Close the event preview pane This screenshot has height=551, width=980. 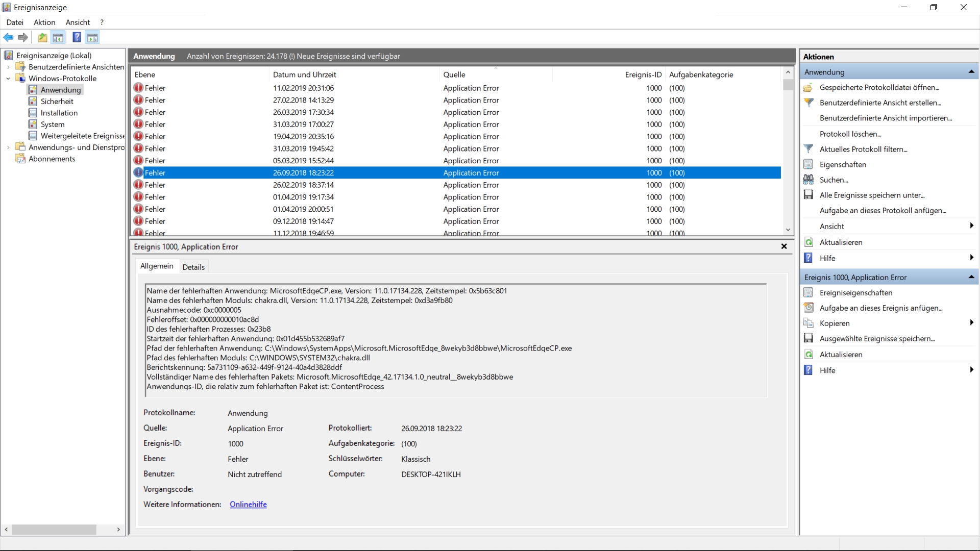pyautogui.click(x=784, y=246)
